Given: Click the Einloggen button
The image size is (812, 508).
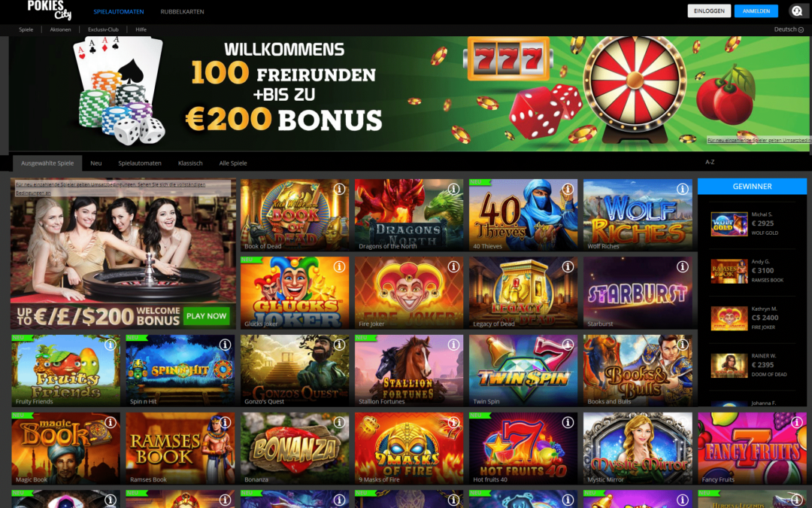Looking at the screenshot, I should click(709, 11).
